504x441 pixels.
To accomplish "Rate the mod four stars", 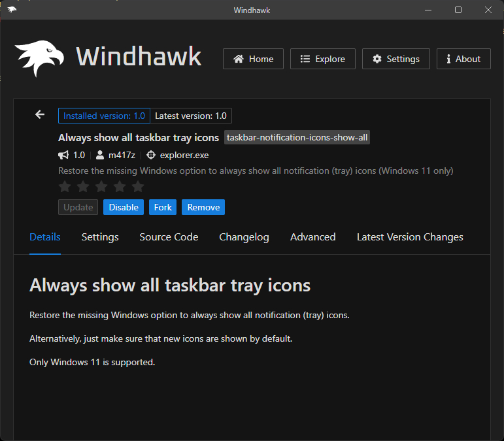I will point(120,186).
